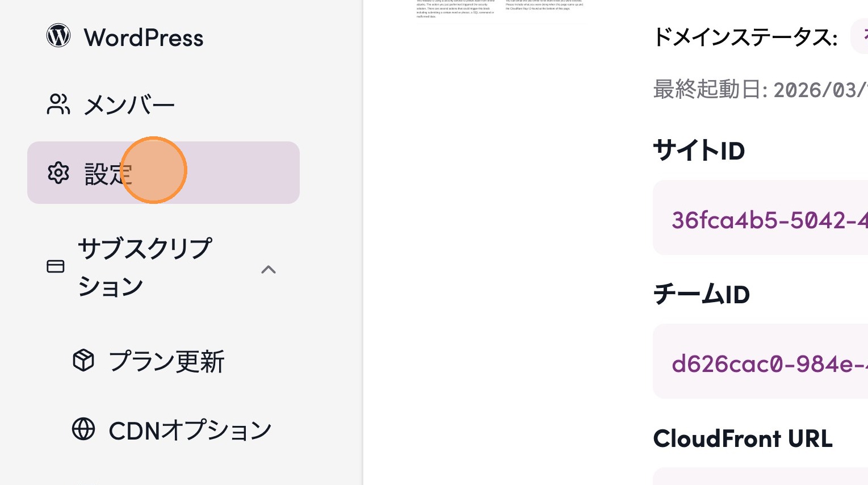
Task: Click the people icon beside メンバー
Action: [x=58, y=104]
